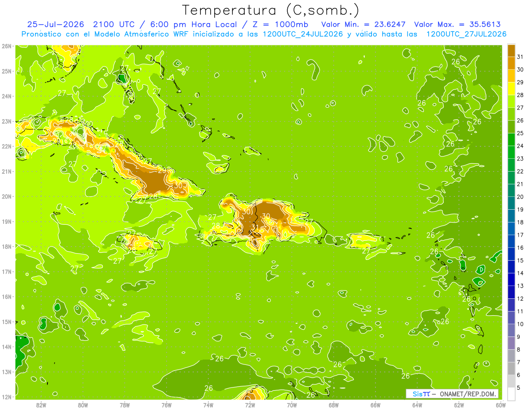Click the "60W" longitude axis label
This screenshot has width=532, height=411.
(x=501, y=405)
